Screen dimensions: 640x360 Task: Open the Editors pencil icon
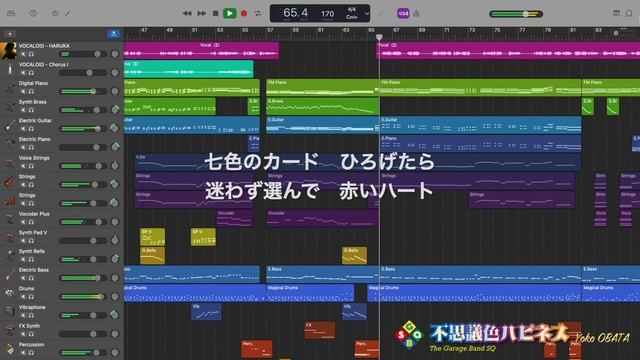[68, 13]
